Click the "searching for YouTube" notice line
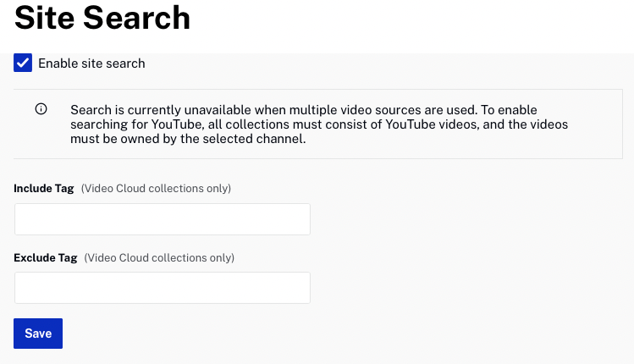634x364 pixels. 319,124
